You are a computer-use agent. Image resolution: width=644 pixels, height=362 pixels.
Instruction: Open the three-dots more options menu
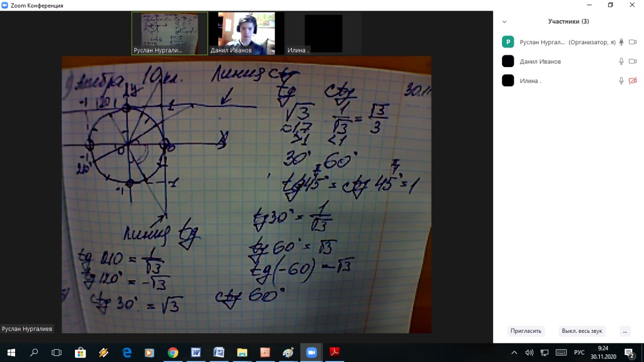click(624, 331)
